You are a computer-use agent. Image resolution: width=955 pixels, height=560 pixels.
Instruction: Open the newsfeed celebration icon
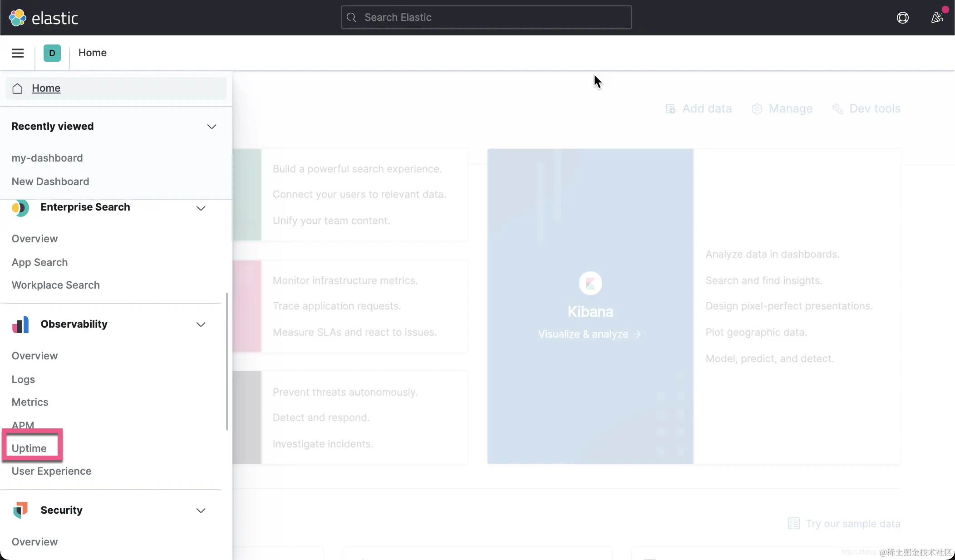point(937,18)
